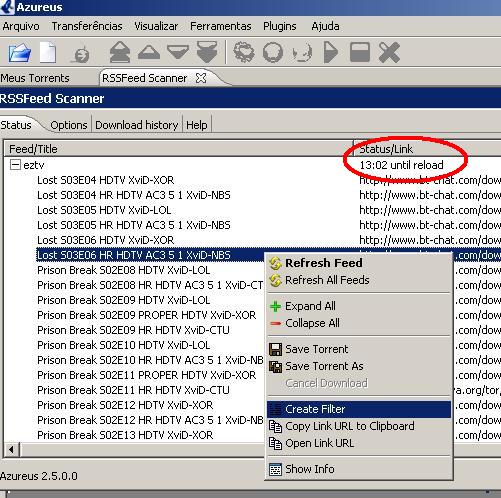Click the Copy Link URL clipboard icon

(x=276, y=426)
